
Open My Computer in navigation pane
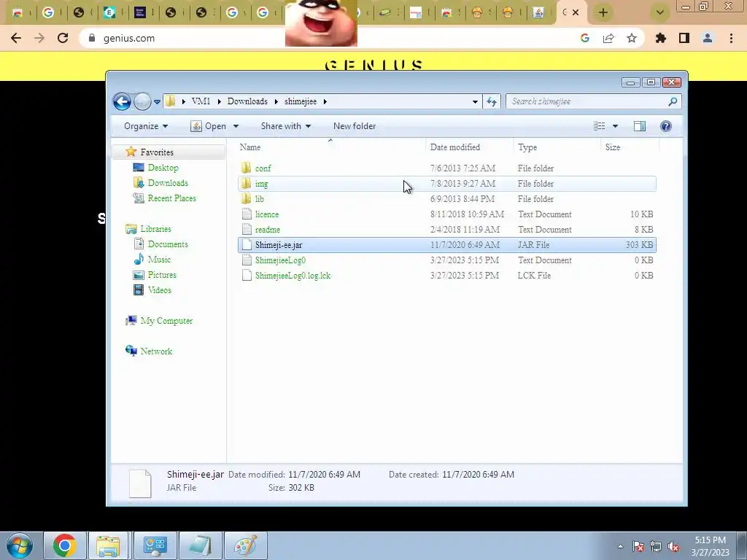(x=166, y=321)
